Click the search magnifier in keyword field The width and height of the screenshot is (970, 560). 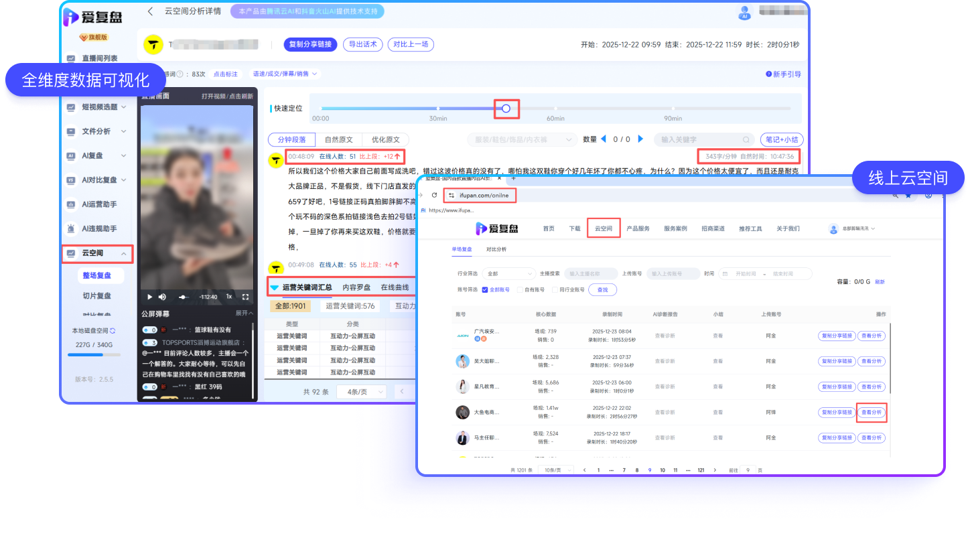click(746, 140)
